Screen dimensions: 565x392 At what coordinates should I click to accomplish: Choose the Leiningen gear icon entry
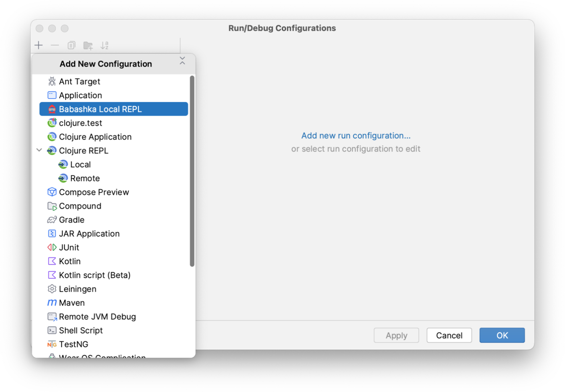52,289
